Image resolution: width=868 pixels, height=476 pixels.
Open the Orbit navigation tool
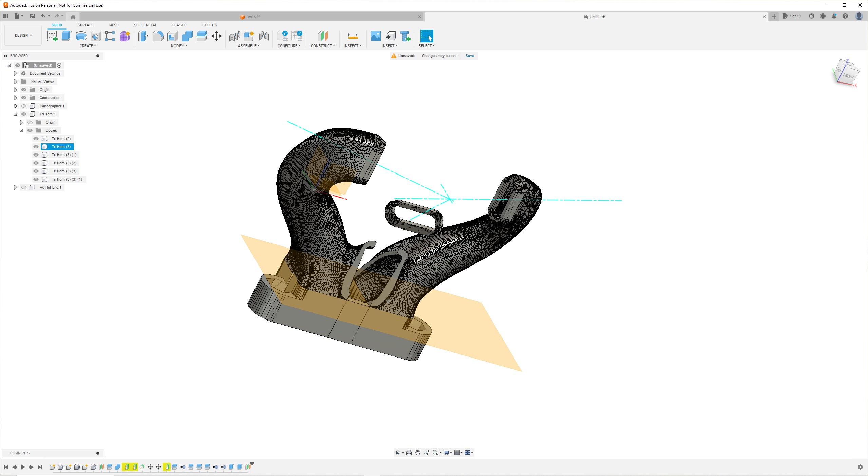point(398,452)
